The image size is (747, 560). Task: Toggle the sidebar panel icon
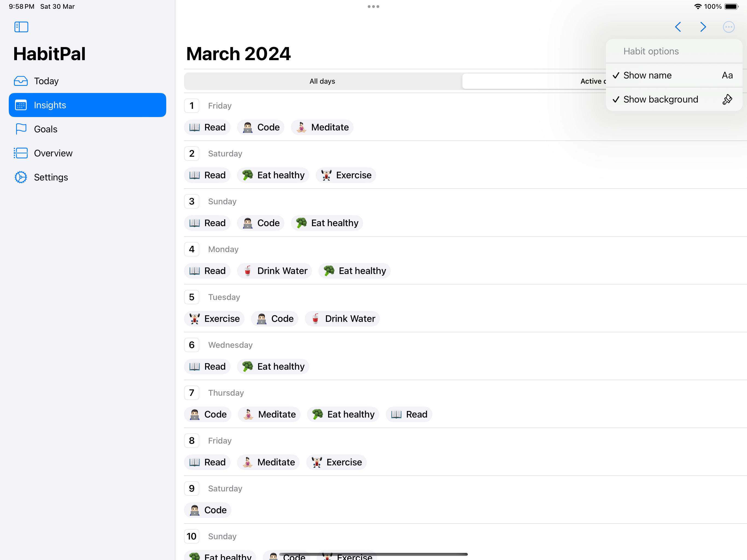click(21, 27)
